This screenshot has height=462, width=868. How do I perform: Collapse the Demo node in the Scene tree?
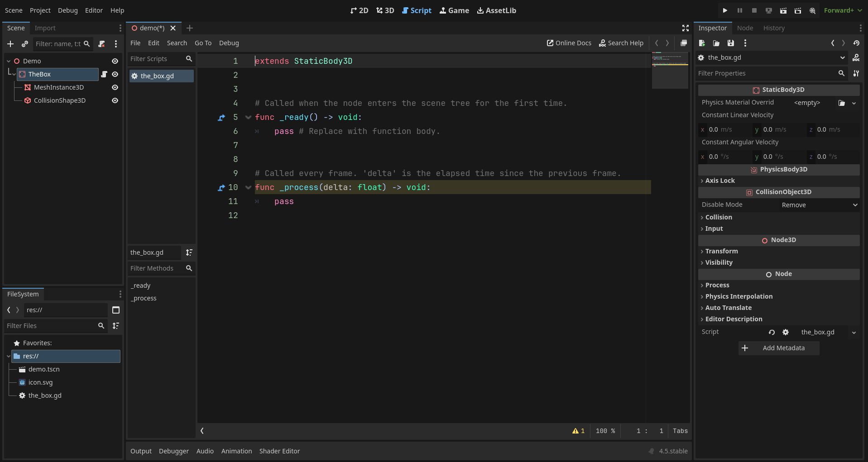coord(8,61)
